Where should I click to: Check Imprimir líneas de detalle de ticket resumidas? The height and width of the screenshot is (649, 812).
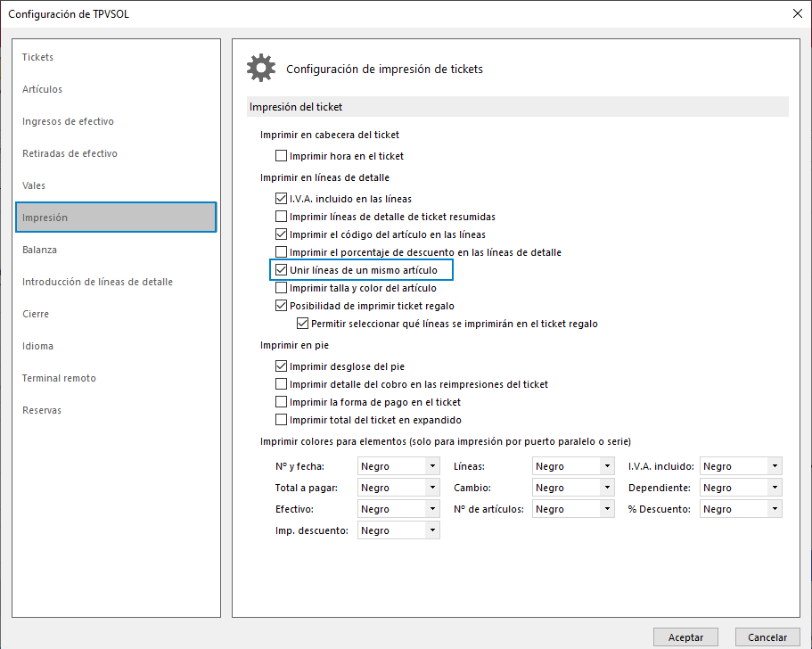pyautogui.click(x=281, y=216)
